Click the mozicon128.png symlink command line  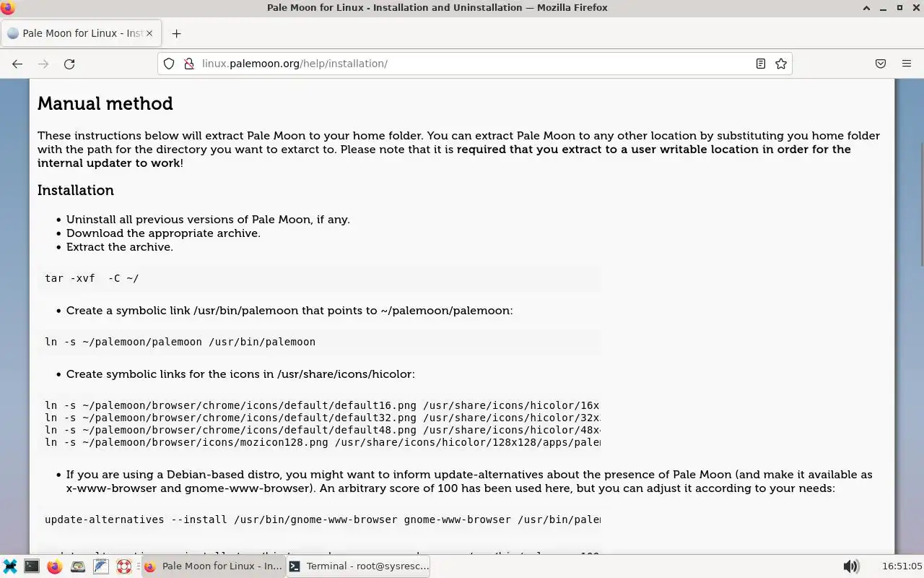point(322,442)
